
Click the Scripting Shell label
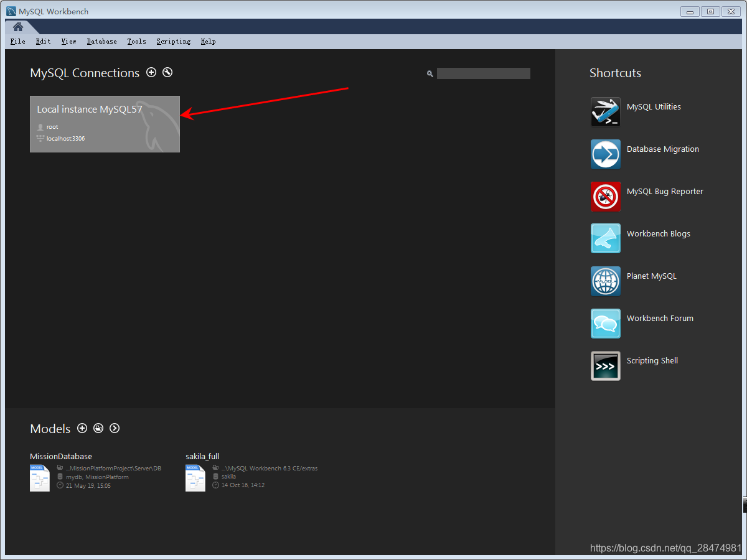(652, 361)
